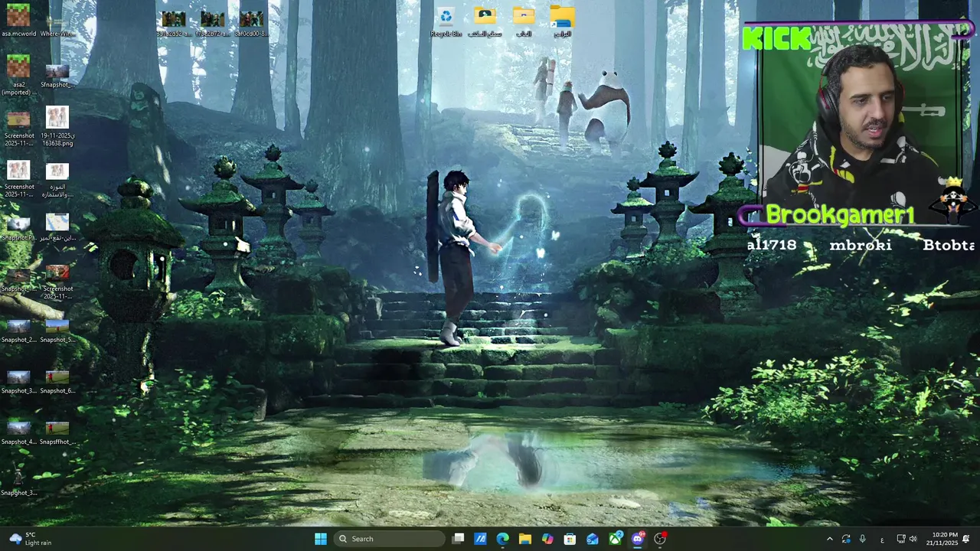
Task: Open Microsoft Copilot from the taskbar
Action: click(x=547, y=539)
